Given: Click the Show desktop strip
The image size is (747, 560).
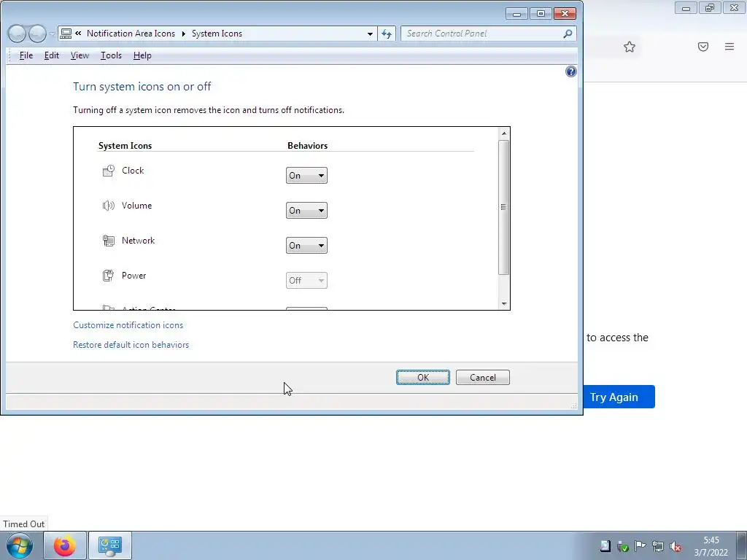Looking at the screenshot, I should pyautogui.click(x=742, y=545).
